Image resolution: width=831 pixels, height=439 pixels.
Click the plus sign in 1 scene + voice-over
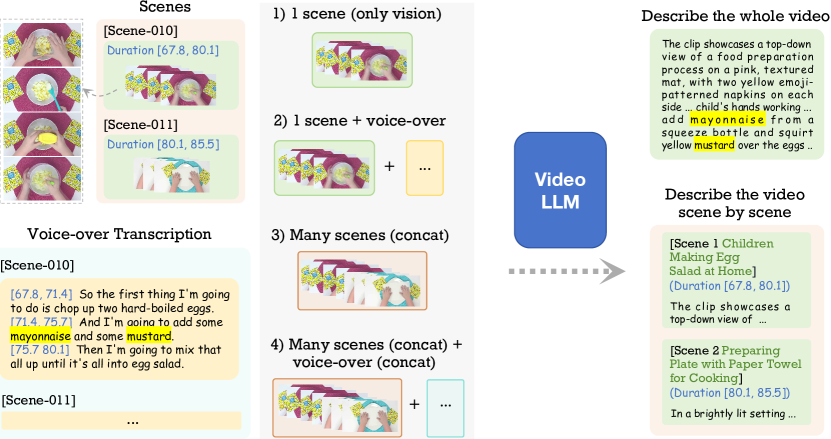point(390,166)
